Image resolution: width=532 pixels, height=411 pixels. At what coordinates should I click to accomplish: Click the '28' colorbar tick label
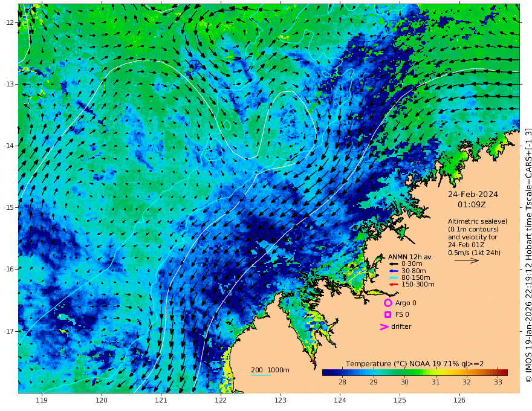tap(342, 382)
